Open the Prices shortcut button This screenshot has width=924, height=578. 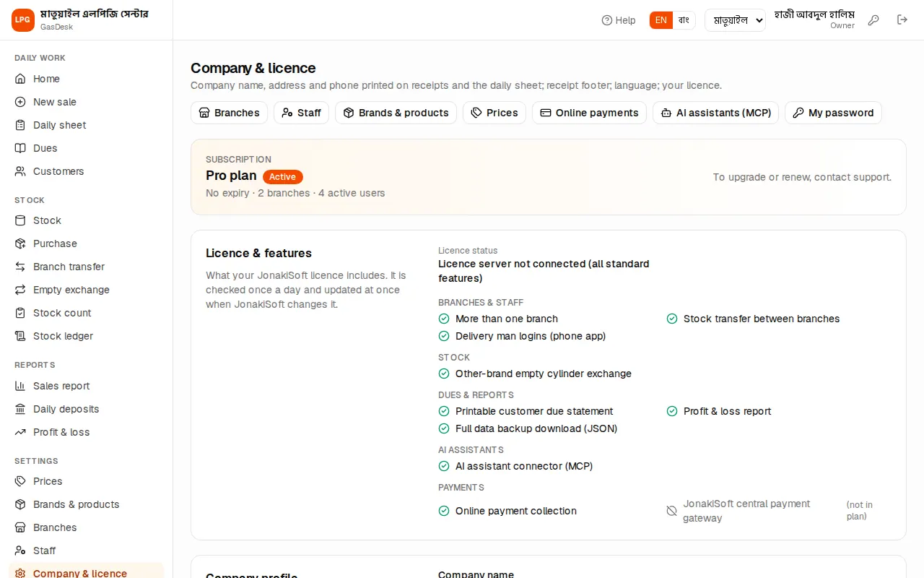coord(494,113)
